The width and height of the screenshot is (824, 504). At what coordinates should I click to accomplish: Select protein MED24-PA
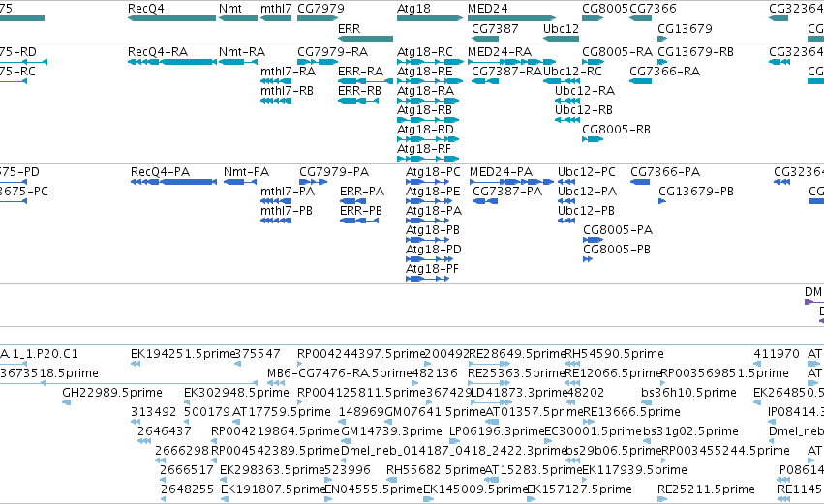point(511,182)
